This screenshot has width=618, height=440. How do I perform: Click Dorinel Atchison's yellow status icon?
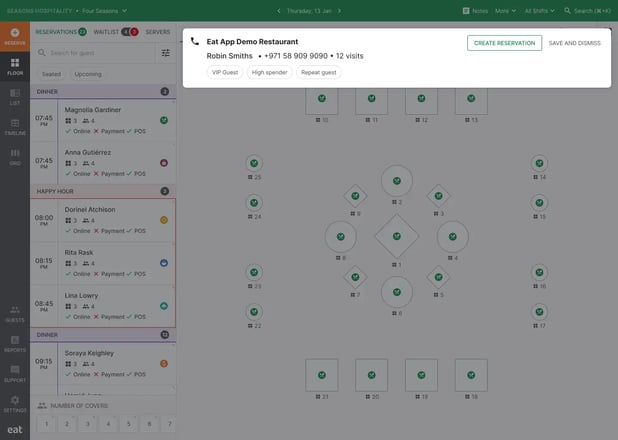164,220
